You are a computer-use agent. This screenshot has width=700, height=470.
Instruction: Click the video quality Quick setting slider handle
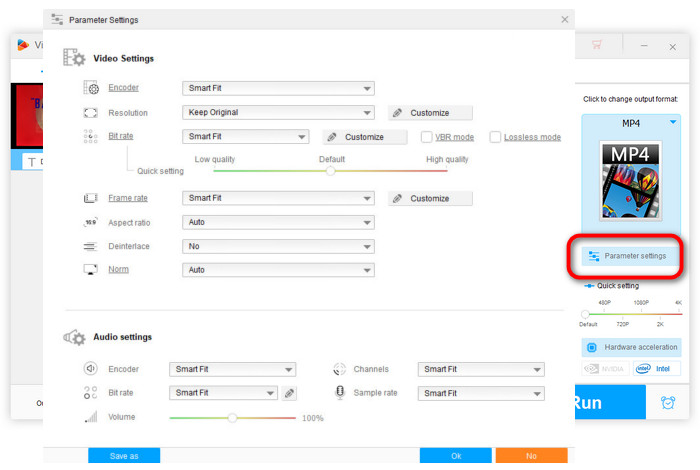(330, 171)
